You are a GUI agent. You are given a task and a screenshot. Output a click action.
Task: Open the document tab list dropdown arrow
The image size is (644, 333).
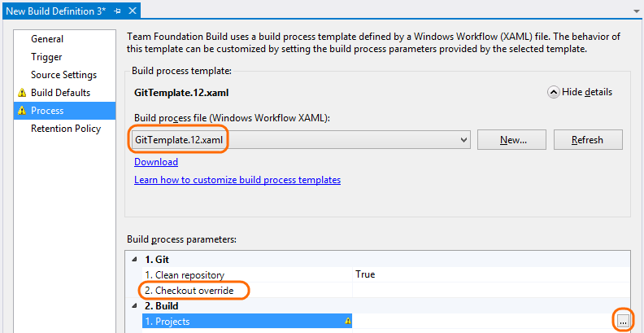click(x=635, y=11)
